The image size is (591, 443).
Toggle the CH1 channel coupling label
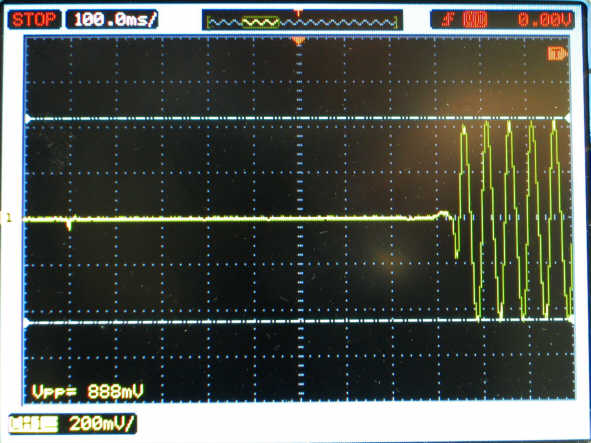[34, 424]
